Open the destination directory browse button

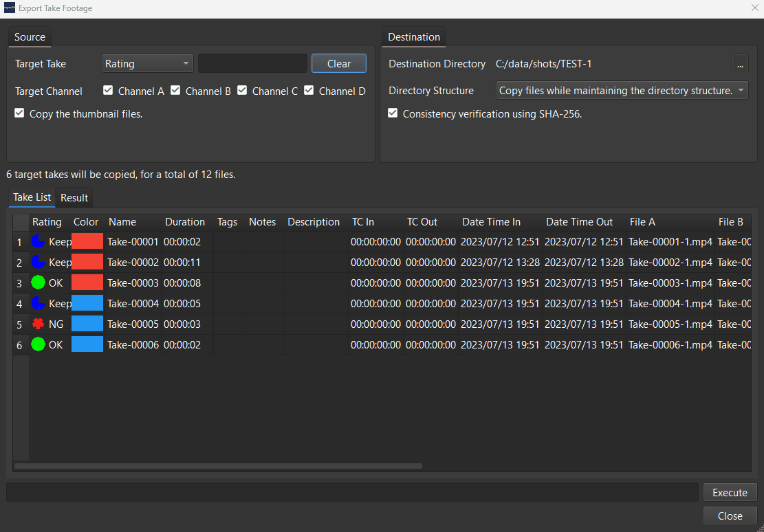click(x=741, y=63)
